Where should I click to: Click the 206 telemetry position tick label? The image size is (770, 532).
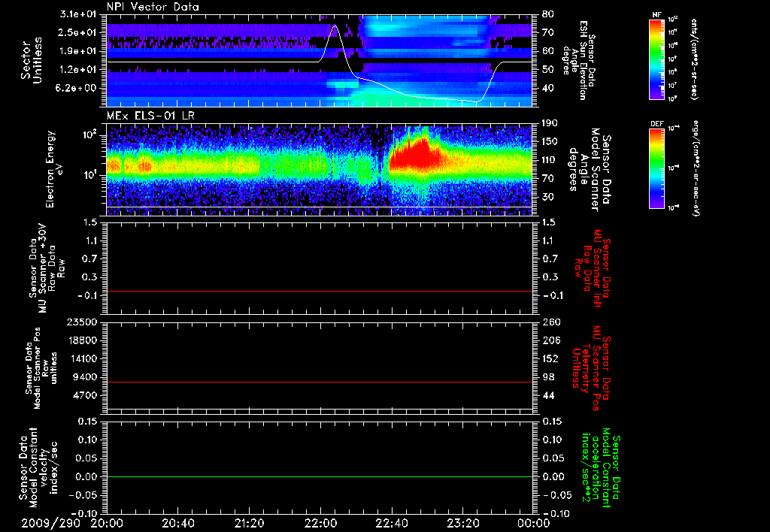(550, 340)
